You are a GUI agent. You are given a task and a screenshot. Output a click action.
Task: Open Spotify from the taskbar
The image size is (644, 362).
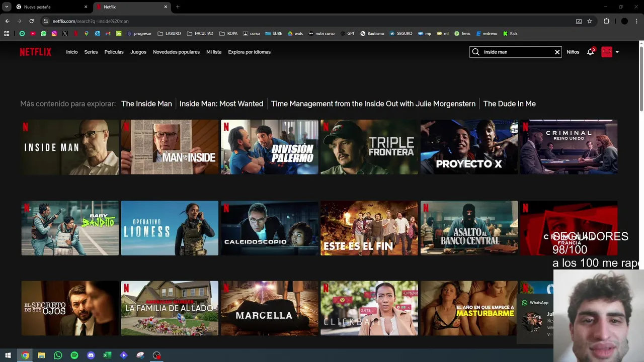pyautogui.click(x=74, y=355)
